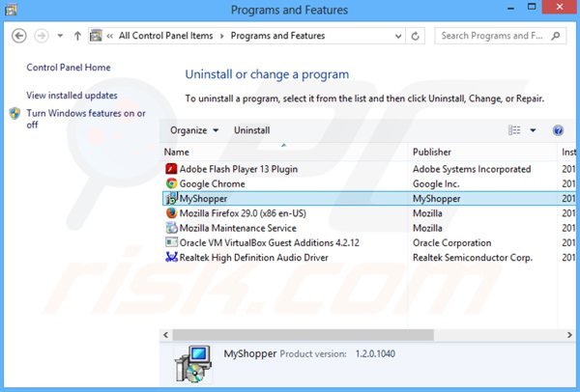Click the window icon in title bar

pyautogui.click(x=11, y=10)
